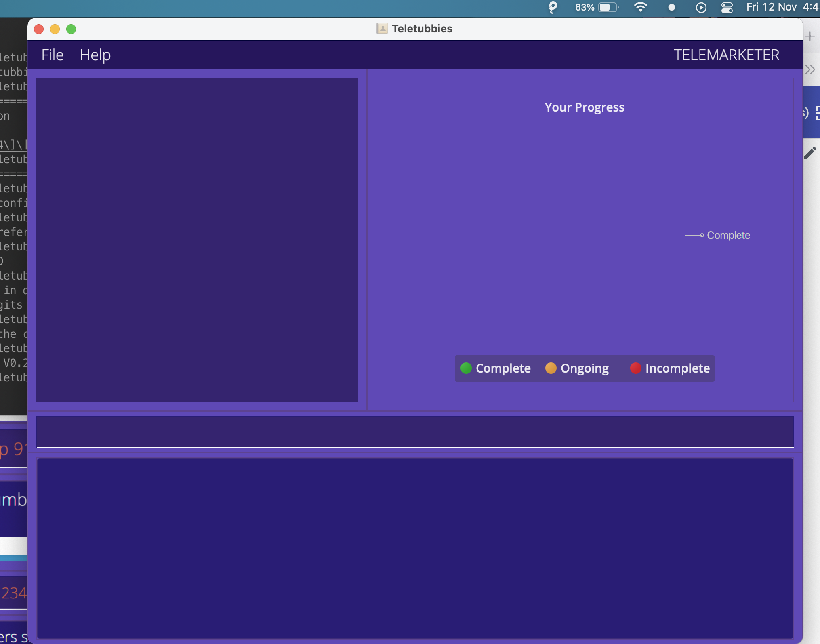Click the red Incomplete legend dot

tap(635, 368)
